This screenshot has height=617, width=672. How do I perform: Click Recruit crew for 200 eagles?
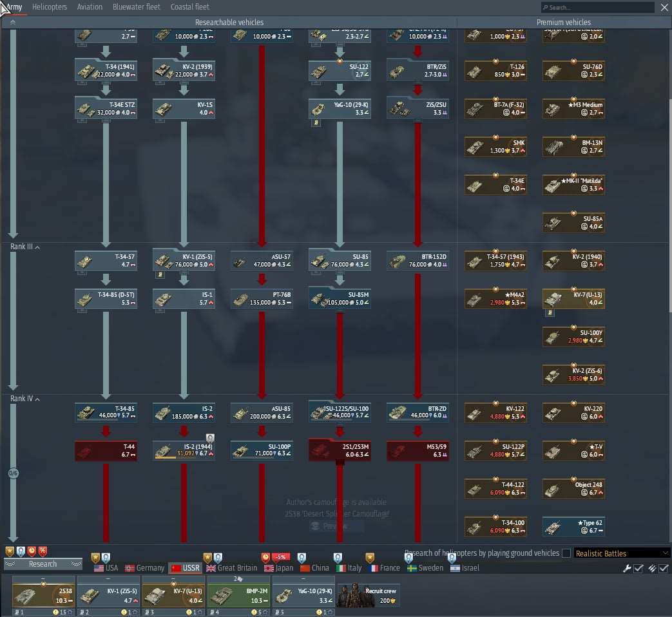[x=369, y=596]
